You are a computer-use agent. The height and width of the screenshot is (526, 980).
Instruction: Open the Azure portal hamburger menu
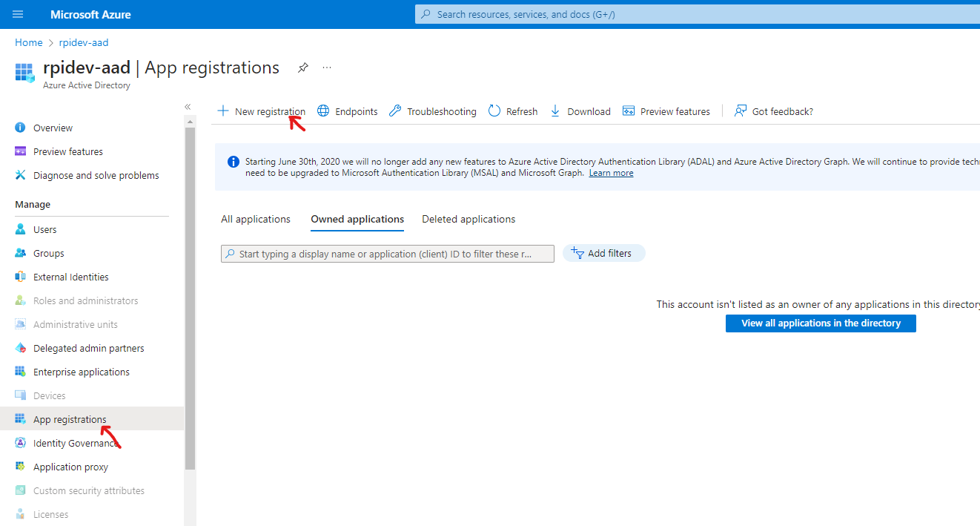pyautogui.click(x=18, y=14)
